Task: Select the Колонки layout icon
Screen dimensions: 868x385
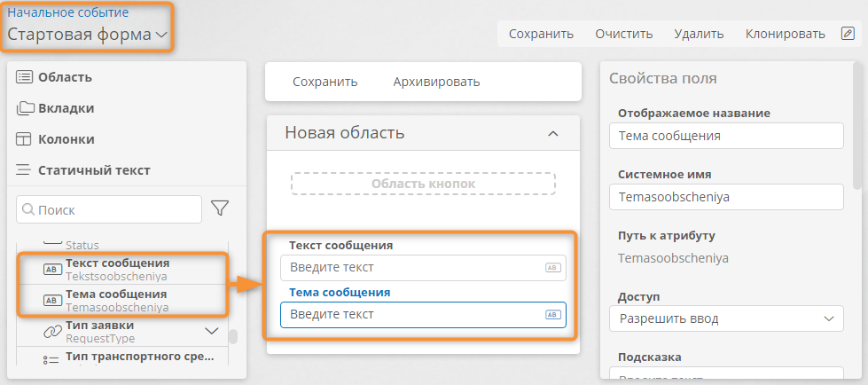Action: coord(24,139)
